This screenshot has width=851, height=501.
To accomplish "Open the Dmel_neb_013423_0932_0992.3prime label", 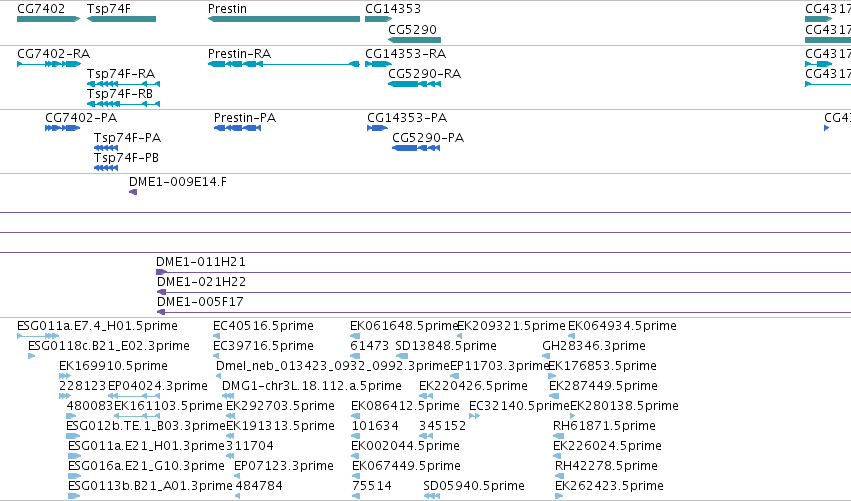I will pos(333,366).
